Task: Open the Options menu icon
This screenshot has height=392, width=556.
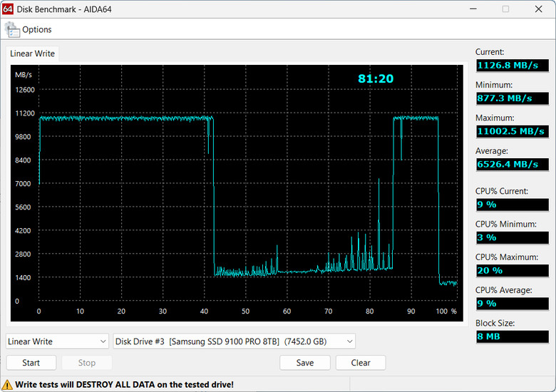Action: [12, 29]
